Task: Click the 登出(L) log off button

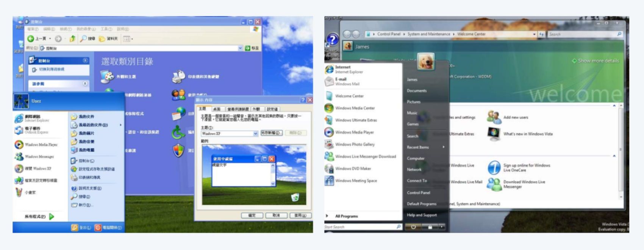Action: (x=81, y=228)
